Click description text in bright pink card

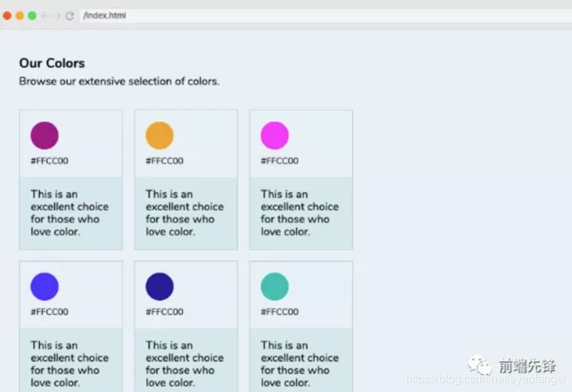(300, 212)
